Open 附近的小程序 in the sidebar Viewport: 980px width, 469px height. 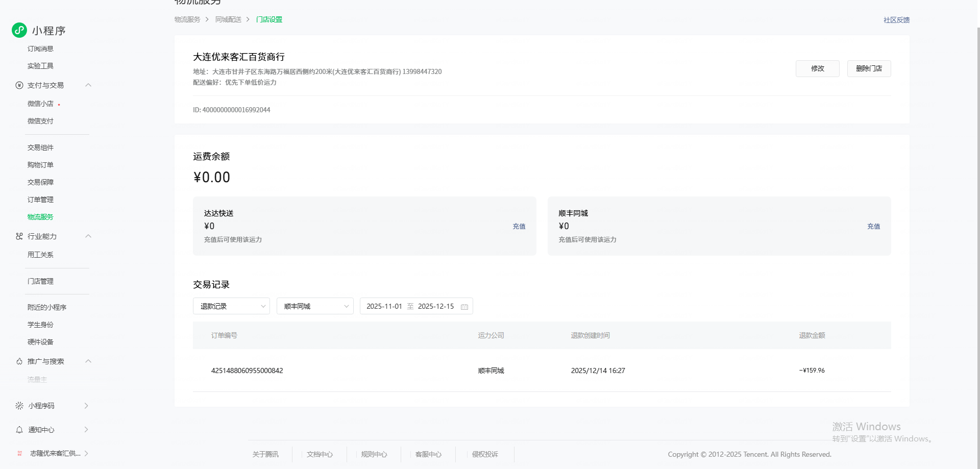click(x=47, y=307)
